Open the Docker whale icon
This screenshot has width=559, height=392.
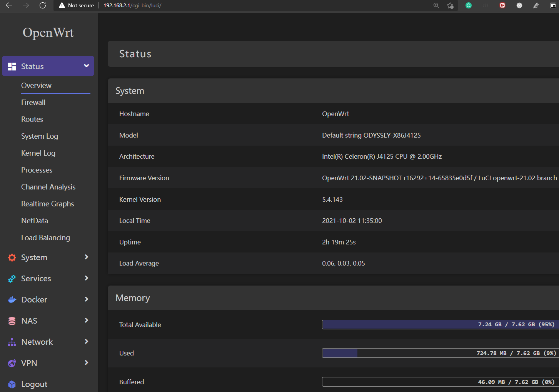[x=12, y=299]
